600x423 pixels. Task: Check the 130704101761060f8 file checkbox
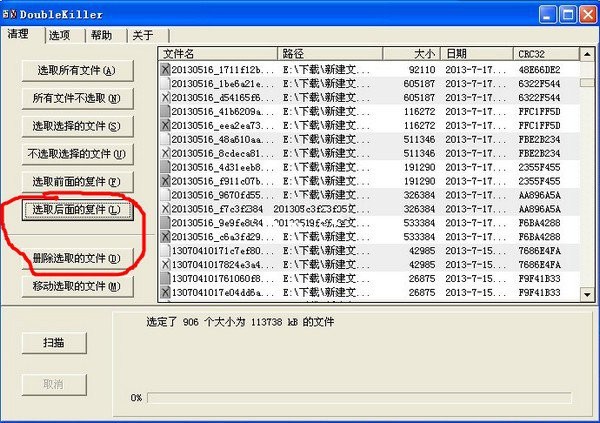[x=165, y=278]
